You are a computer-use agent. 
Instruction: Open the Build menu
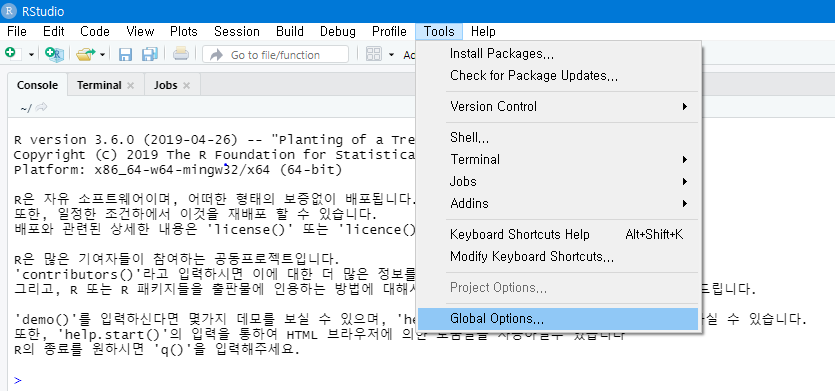(290, 31)
